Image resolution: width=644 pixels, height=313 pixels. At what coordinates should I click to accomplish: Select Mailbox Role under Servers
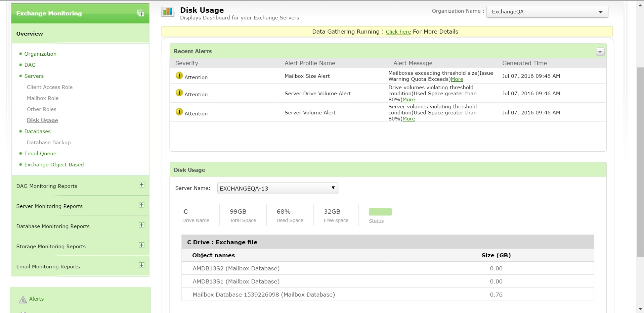coord(43,98)
